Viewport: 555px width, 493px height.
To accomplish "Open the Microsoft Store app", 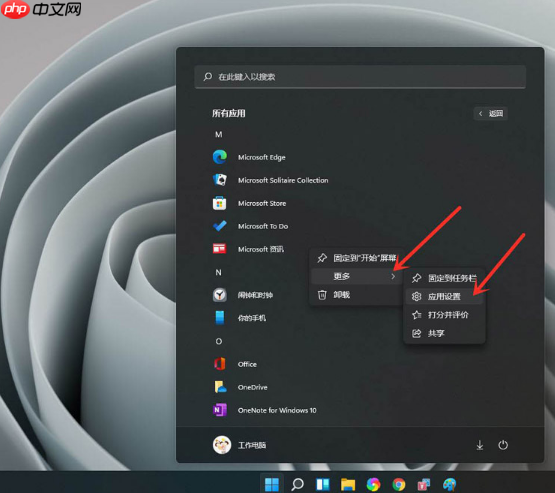I will 249,203.
